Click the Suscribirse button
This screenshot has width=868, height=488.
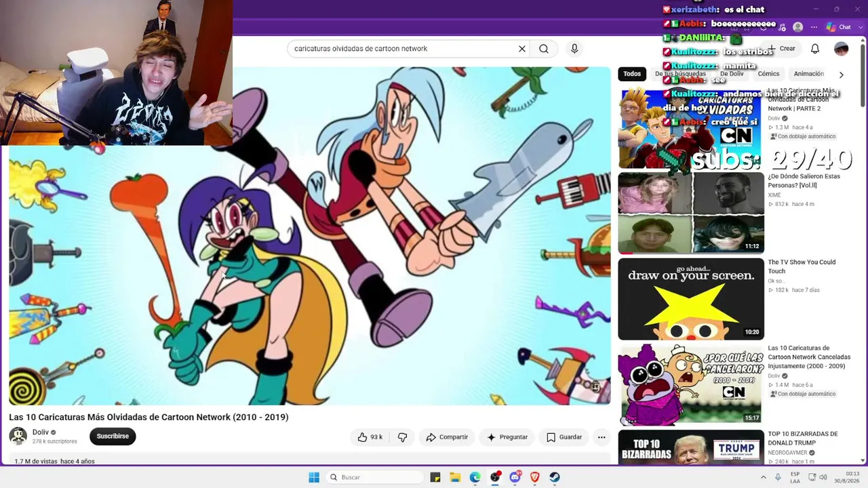click(113, 436)
